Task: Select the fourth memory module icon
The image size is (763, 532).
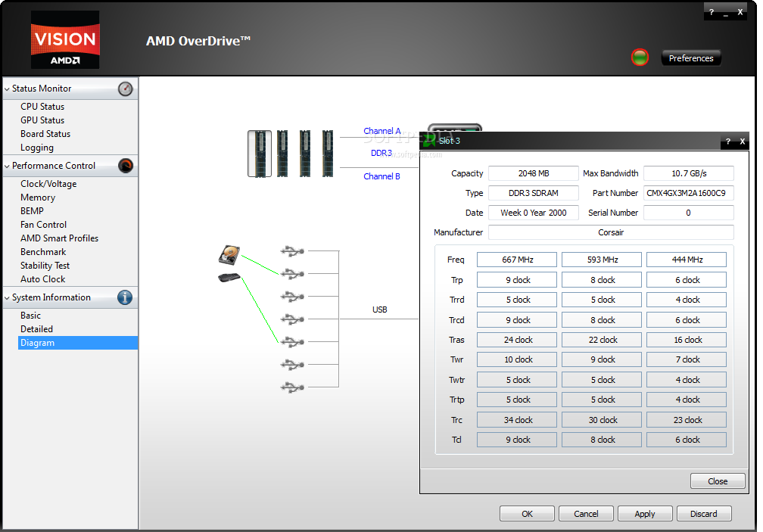Action: 328,153
